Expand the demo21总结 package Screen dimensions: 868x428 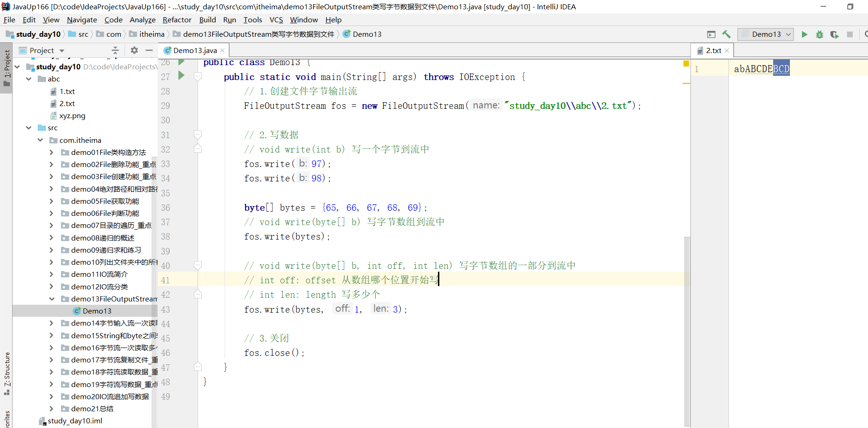[52, 408]
